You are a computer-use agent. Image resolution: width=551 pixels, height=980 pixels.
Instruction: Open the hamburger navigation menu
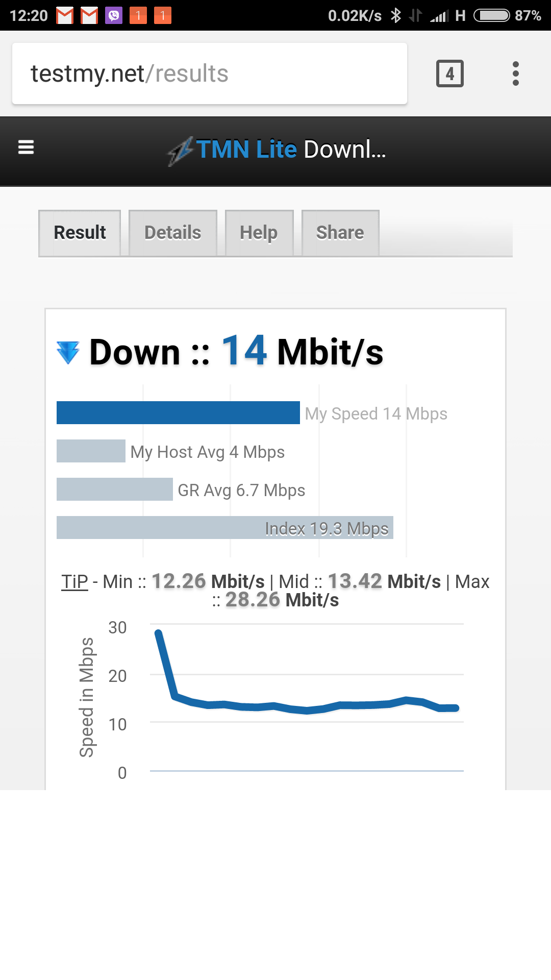click(26, 148)
